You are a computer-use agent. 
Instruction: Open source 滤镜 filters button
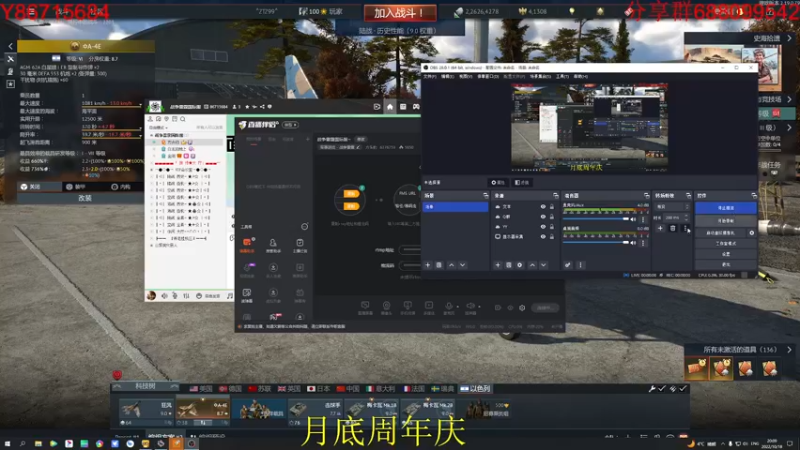click(521, 182)
